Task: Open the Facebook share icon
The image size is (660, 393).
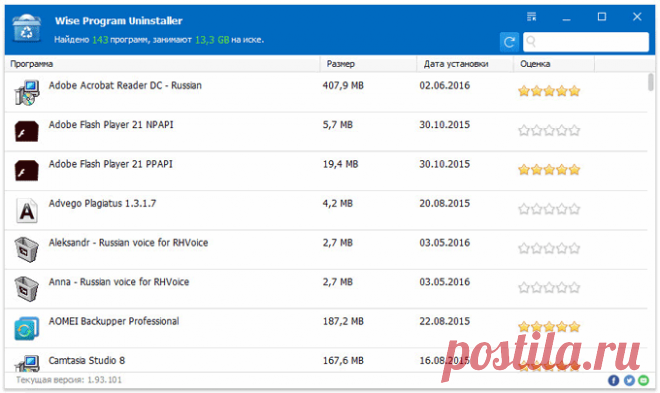Action: coord(613,380)
